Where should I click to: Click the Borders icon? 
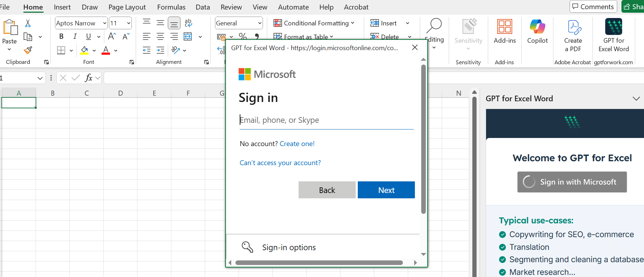tap(61, 50)
